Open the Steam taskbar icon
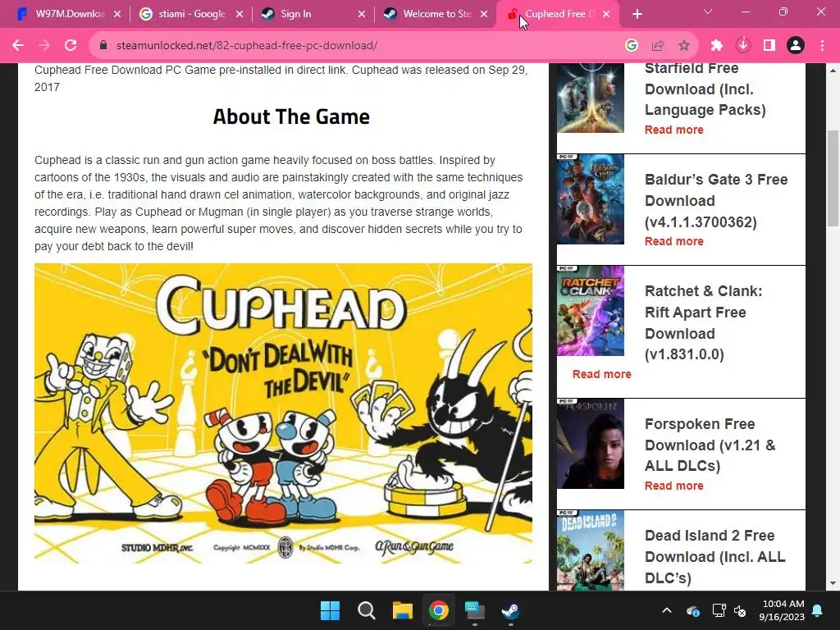 (510, 610)
